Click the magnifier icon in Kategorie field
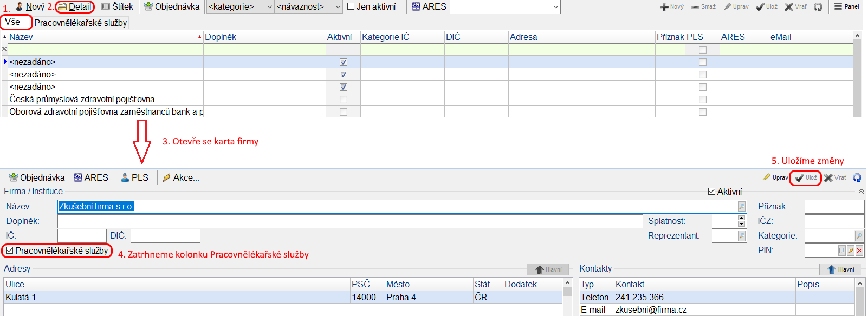 click(859, 236)
